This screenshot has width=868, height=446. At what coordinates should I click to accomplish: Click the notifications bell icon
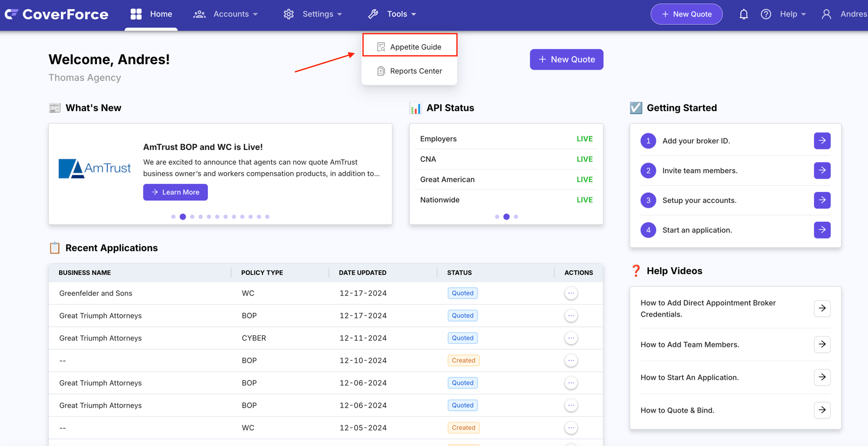point(743,14)
